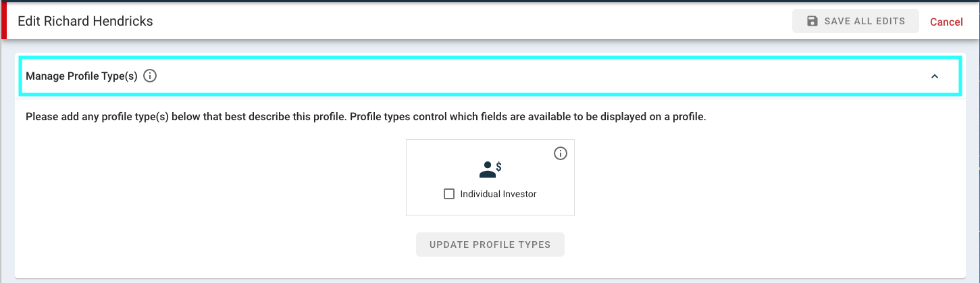Click the SAVE ALL EDITS button
This screenshot has width=980, height=283.
click(856, 21)
